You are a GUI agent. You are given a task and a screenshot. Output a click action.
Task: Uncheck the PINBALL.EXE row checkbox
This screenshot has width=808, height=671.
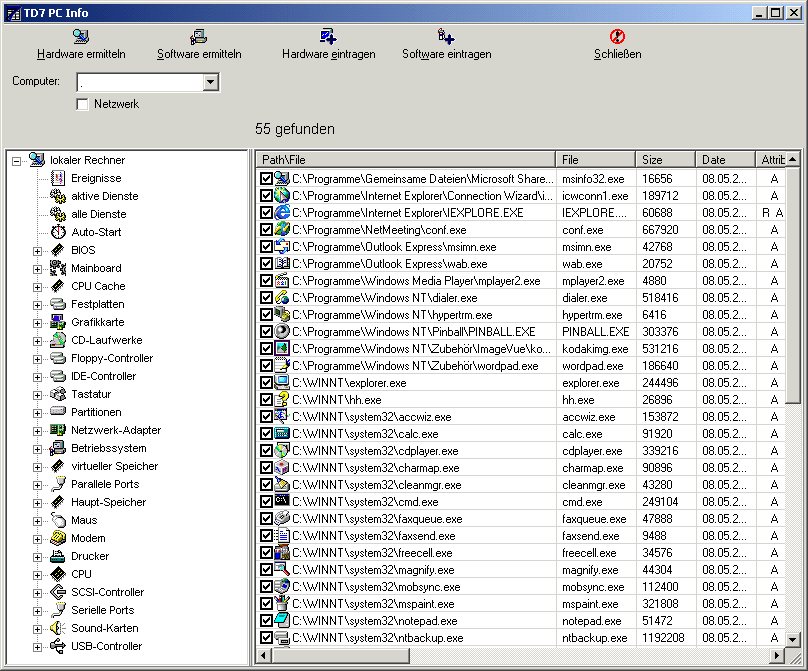pos(266,331)
